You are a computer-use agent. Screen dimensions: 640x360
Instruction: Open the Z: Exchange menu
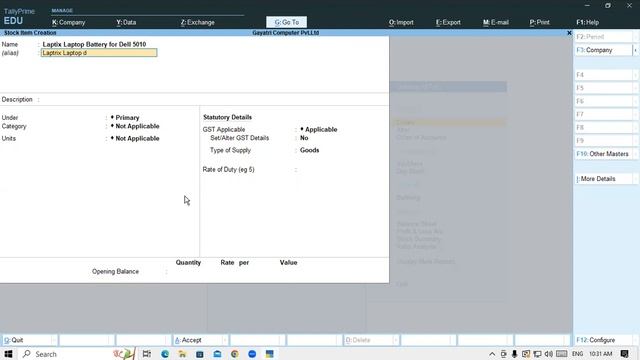pyautogui.click(x=198, y=22)
